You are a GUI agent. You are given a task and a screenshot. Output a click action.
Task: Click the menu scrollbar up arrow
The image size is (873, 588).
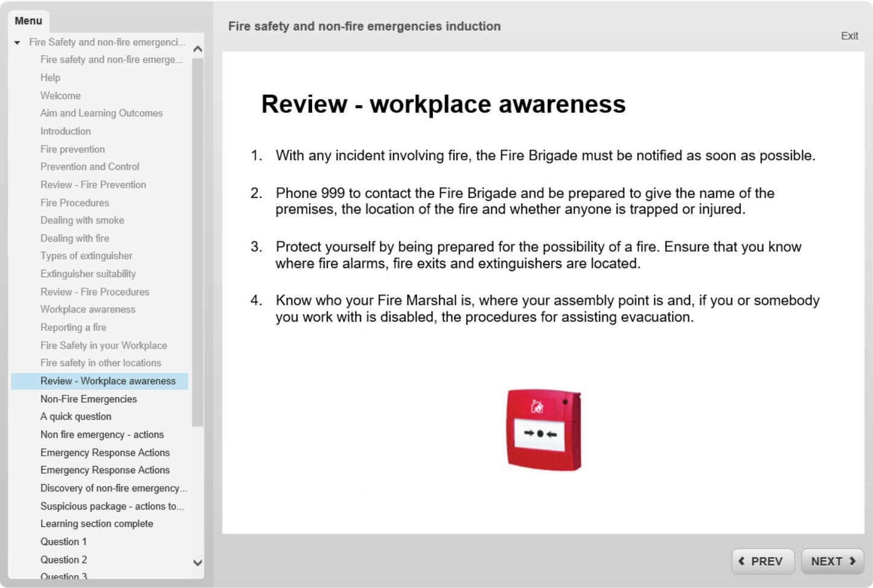coord(197,50)
